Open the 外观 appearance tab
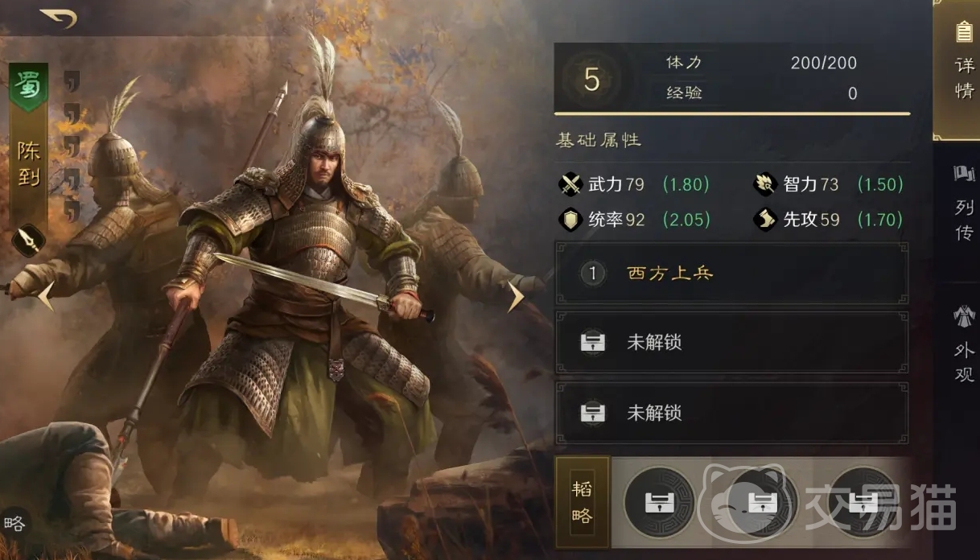This screenshot has height=560, width=980. (x=963, y=344)
